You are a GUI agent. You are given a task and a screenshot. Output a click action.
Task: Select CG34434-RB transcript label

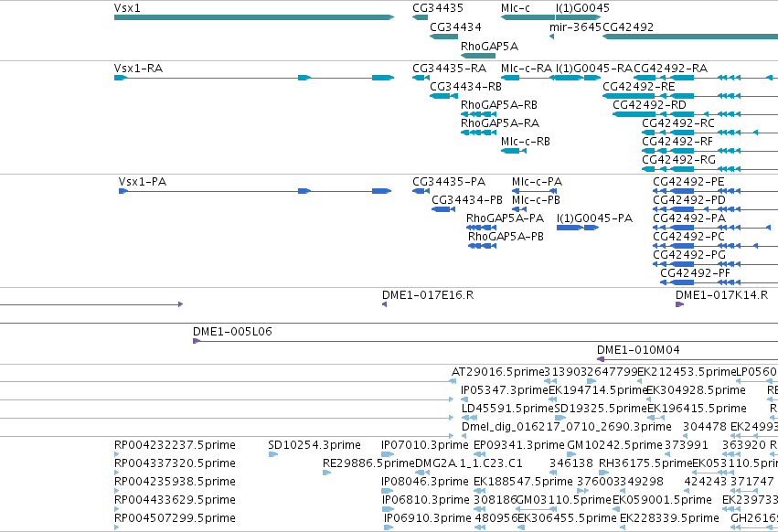pos(465,86)
